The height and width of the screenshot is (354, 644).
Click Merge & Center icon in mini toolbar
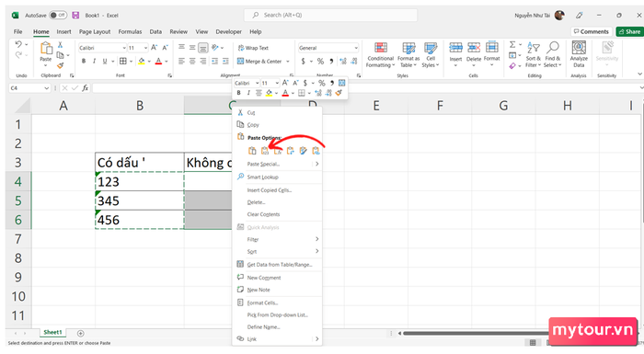click(341, 83)
